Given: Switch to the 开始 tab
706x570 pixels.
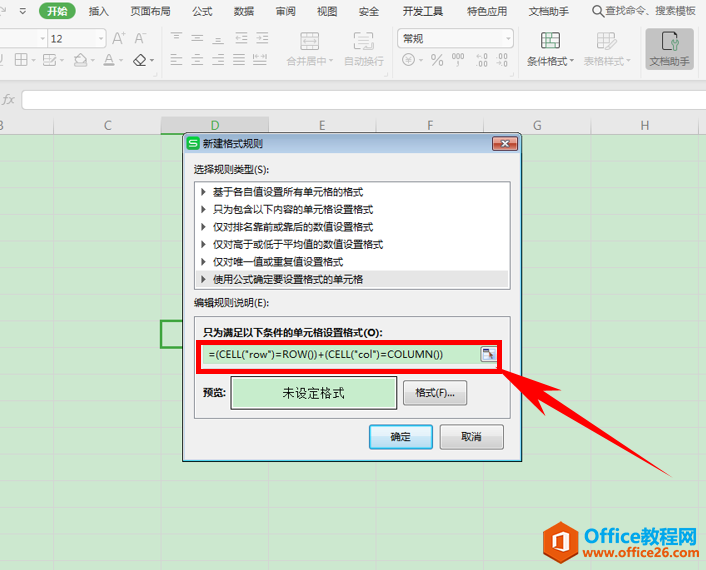Looking at the screenshot, I should click(x=57, y=11).
